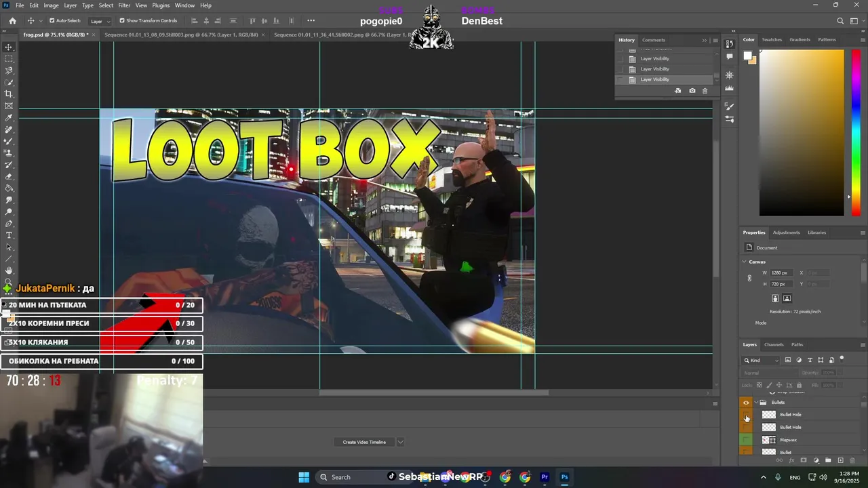Select the Hand tool

[x=9, y=270]
